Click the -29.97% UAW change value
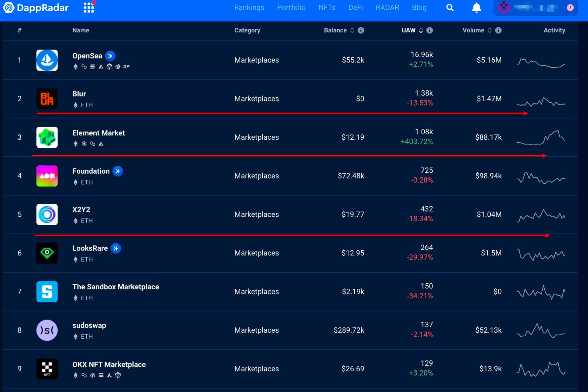This screenshot has height=392, width=588. pyautogui.click(x=420, y=257)
